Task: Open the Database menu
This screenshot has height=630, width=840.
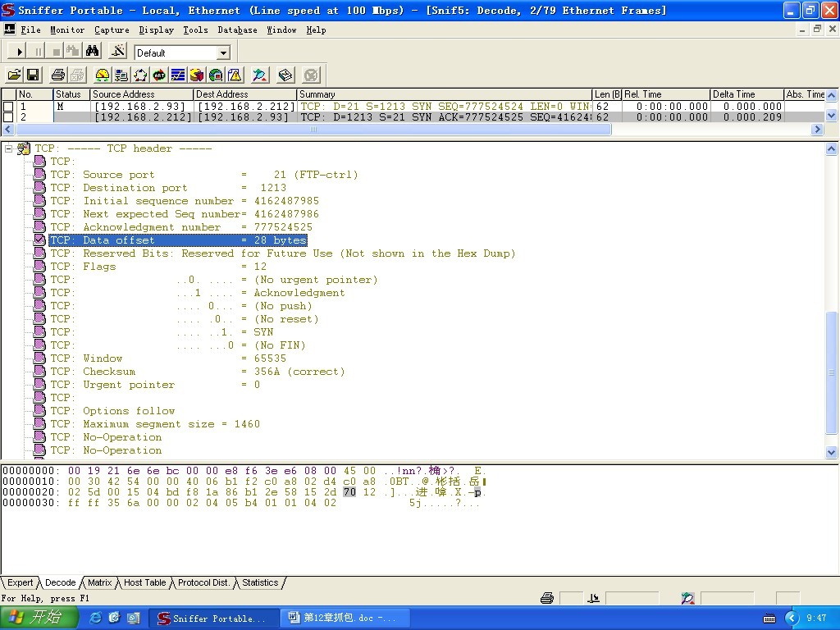Action: (x=237, y=30)
